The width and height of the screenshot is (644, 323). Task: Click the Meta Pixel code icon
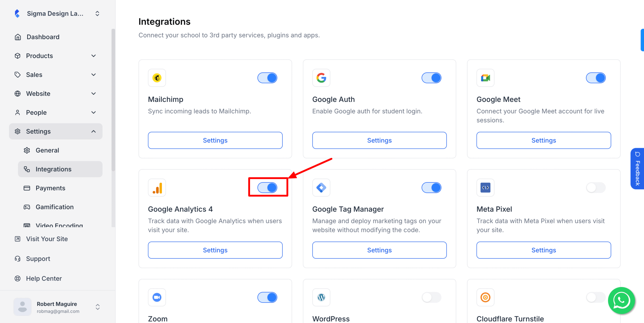485,187
